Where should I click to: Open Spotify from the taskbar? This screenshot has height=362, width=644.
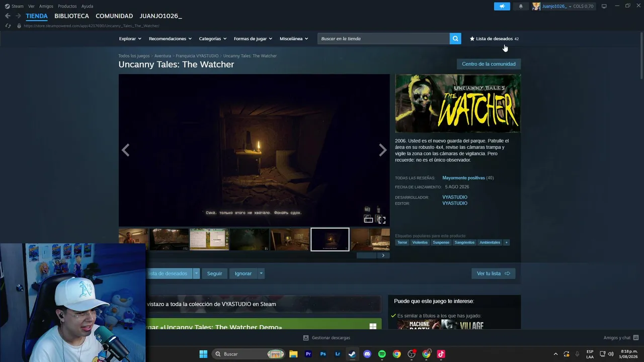click(382, 354)
